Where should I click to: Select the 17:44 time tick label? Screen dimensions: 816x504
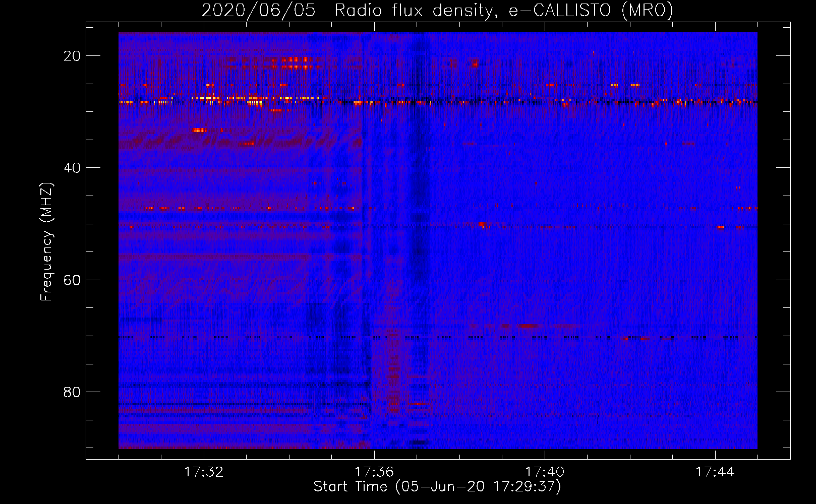pos(715,472)
